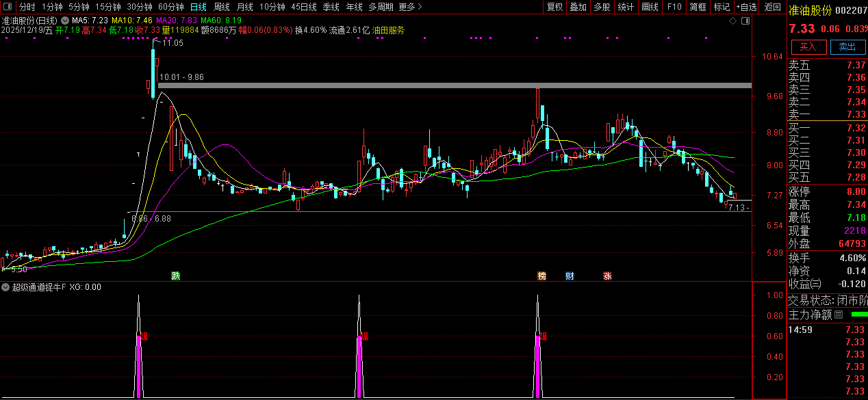The height and width of the screenshot is (400, 868).
Task: Click the 14:59 tick trade row
Action: coord(827,330)
